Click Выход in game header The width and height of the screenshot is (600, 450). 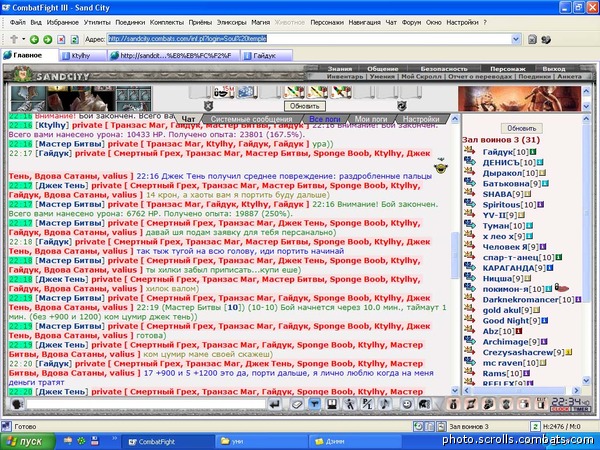[x=553, y=69]
